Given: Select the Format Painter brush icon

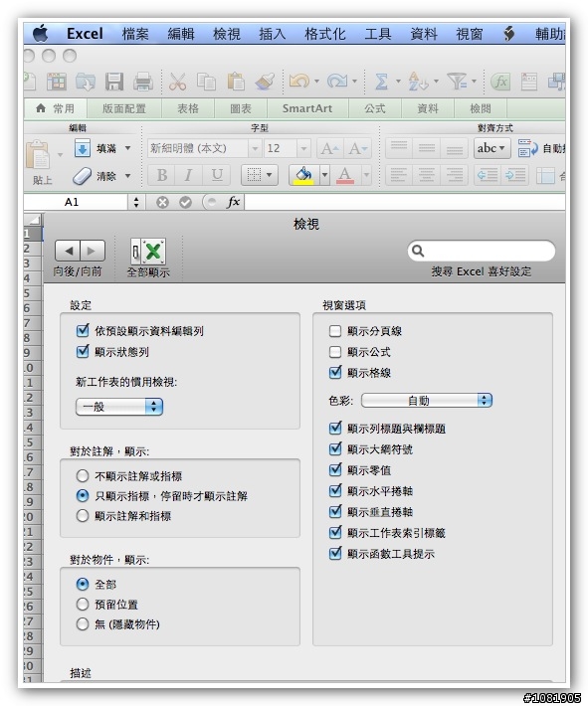Looking at the screenshot, I should (265, 82).
